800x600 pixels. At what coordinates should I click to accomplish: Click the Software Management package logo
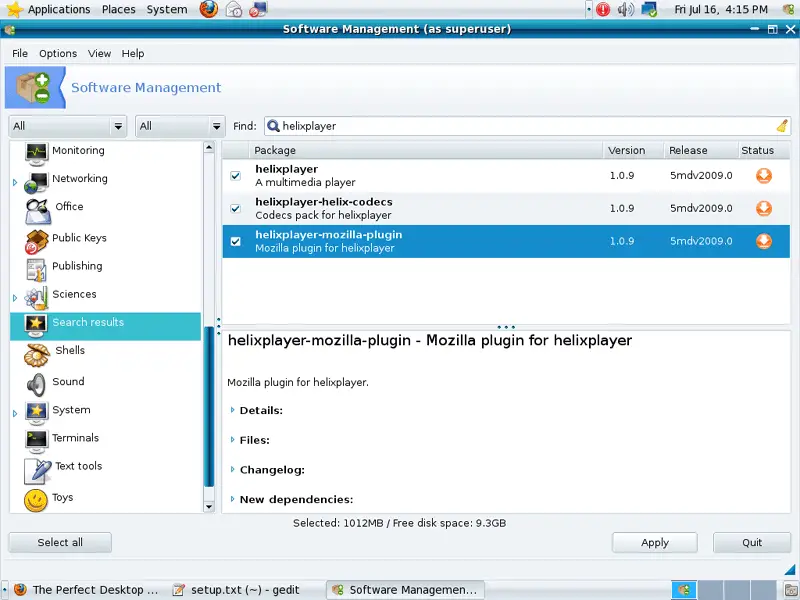tap(35, 87)
